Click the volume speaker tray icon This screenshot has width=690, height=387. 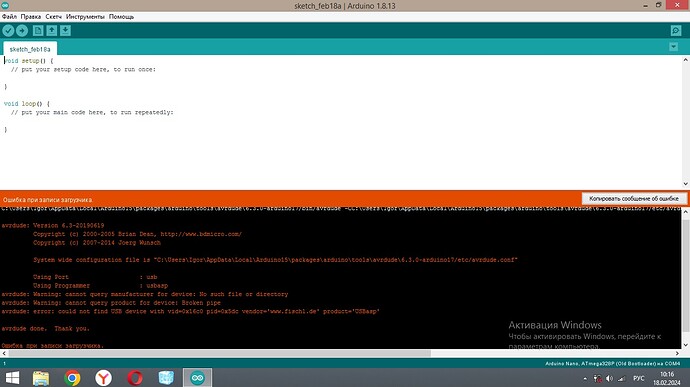tap(609, 378)
